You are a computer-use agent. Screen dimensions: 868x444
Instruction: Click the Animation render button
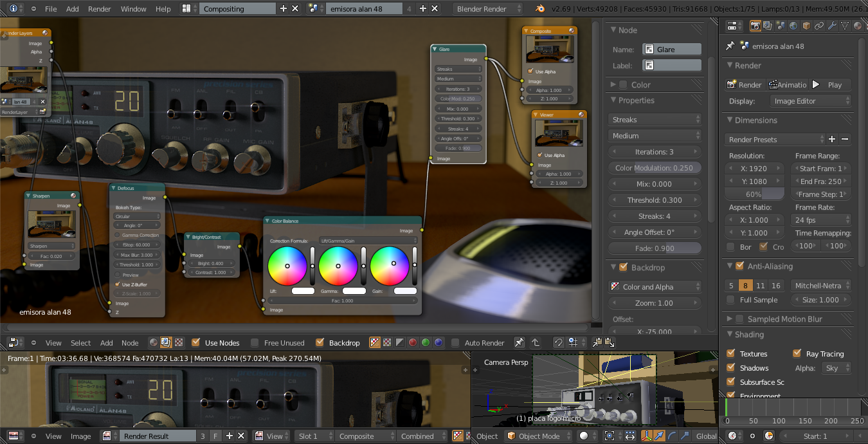(x=787, y=85)
